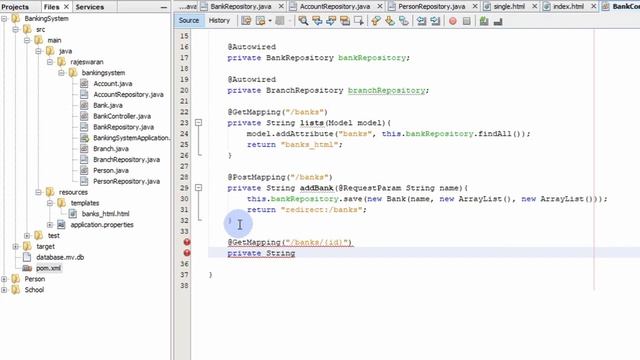Screen dimensions: 640x360
Task: Expand the target folder node
Action: 16,246
